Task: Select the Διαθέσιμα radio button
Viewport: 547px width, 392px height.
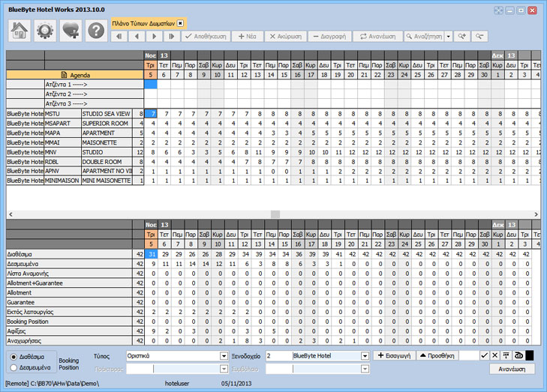Action: 14,357
